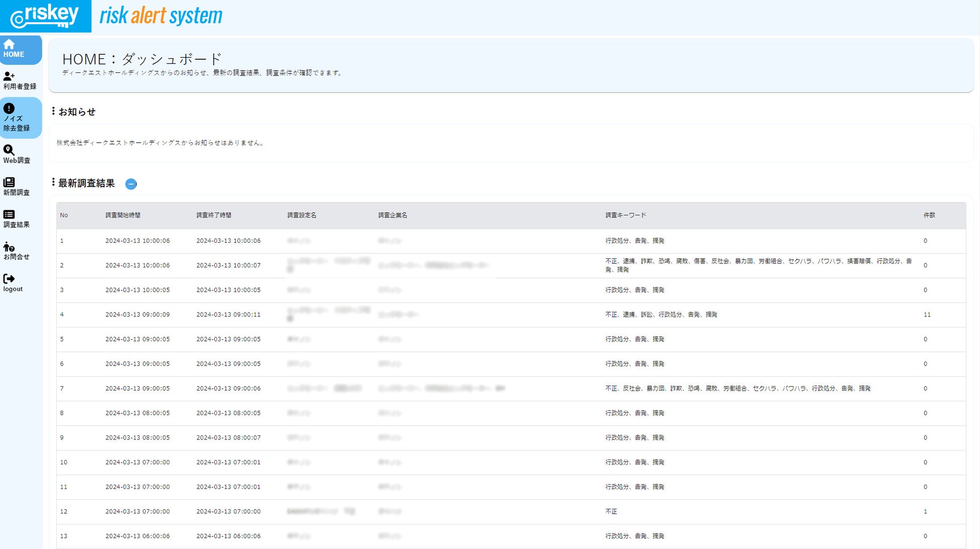The height and width of the screenshot is (549, 980).
Task: Click the 最新調査結果 section heading
Action: pos(86,184)
